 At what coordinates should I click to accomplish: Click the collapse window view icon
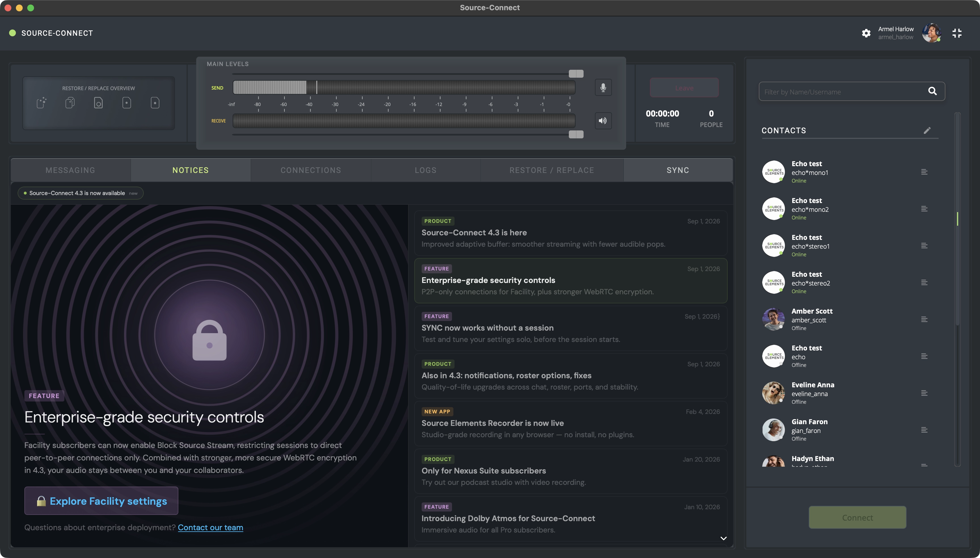957,33
